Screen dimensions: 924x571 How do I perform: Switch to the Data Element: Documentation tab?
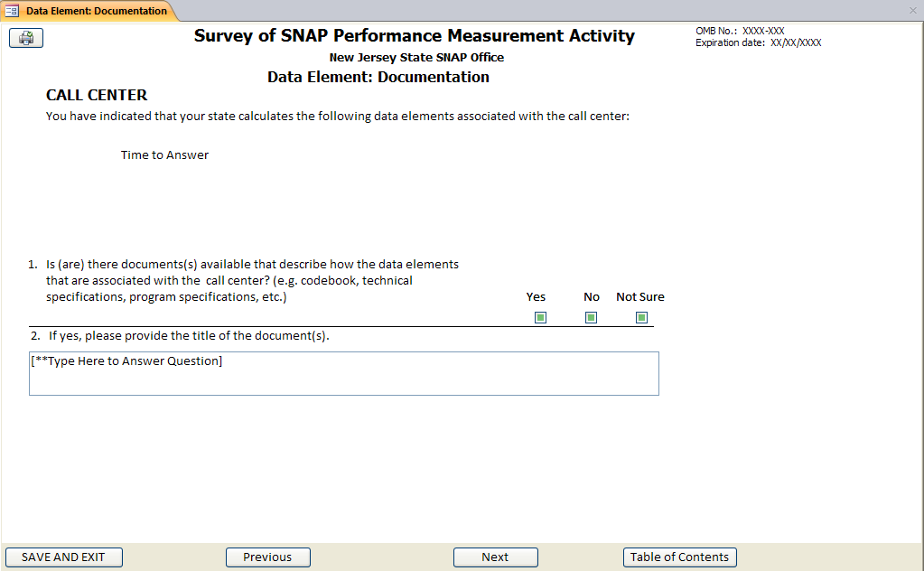(96, 11)
